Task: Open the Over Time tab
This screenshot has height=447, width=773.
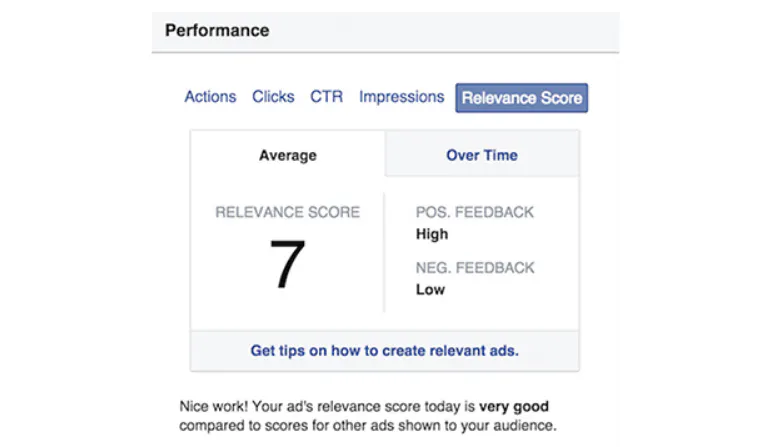Action: [x=481, y=155]
